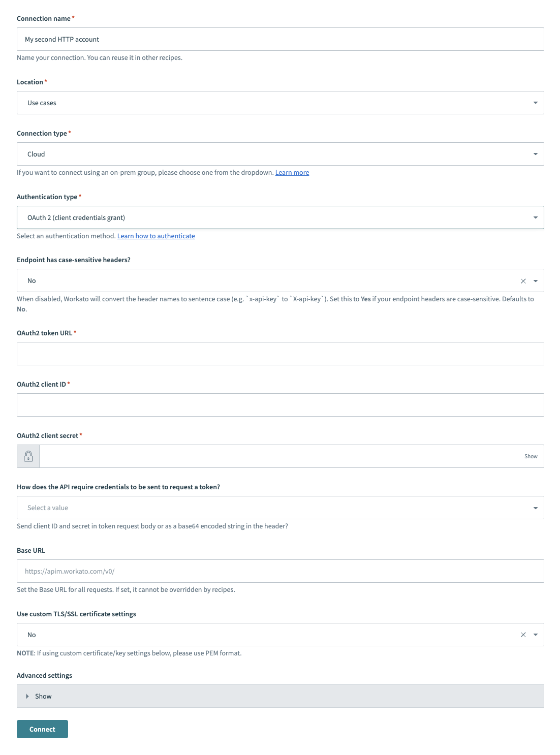This screenshot has height=755, width=560.
Task: Click the disclosure triangle next to Show
Action: point(27,696)
